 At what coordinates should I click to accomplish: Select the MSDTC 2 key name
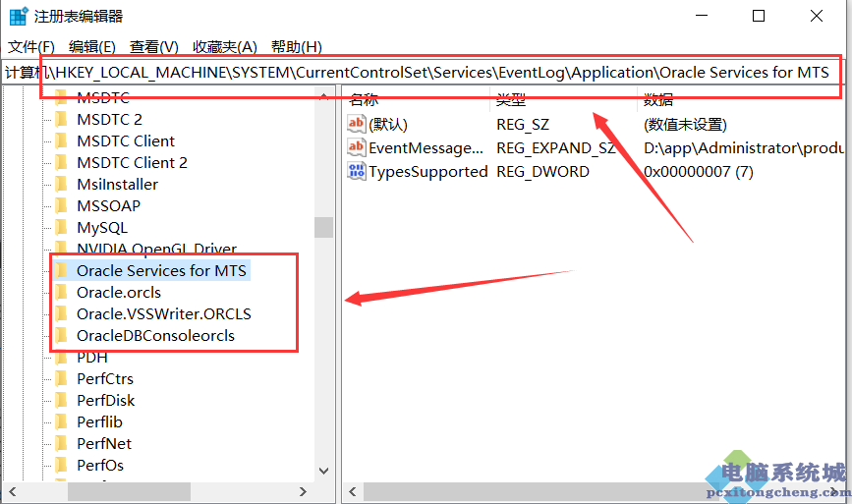[109, 119]
